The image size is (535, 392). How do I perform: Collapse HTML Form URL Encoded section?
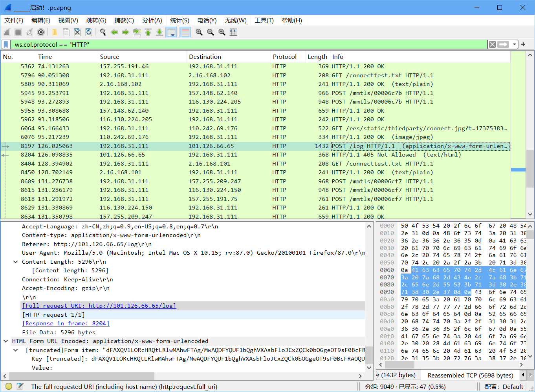pyautogui.click(x=6, y=341)
